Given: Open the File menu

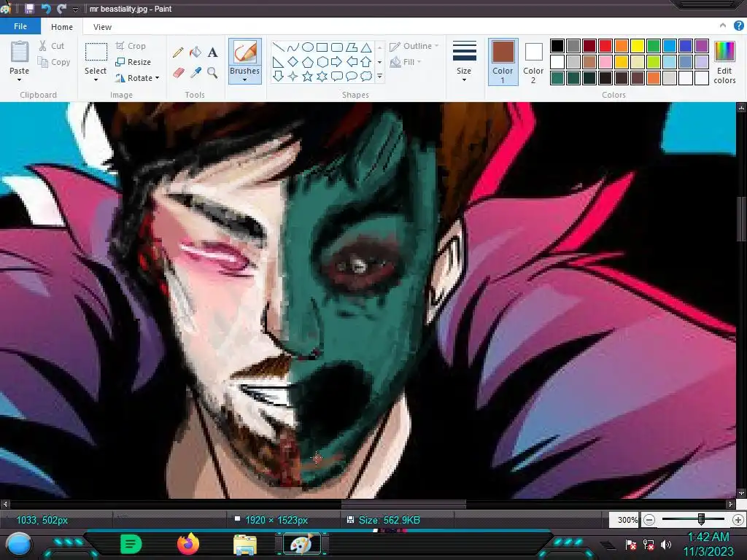Looking at the screenshot, I should (20, 26).
